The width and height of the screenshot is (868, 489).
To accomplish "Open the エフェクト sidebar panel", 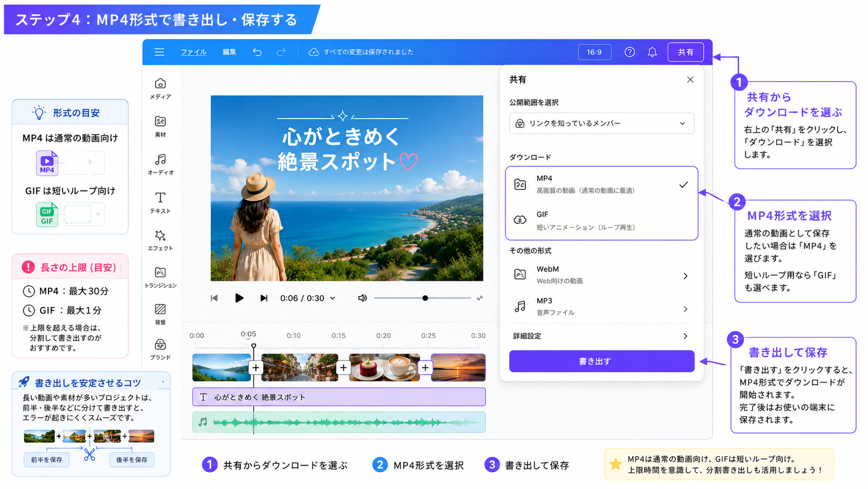I will point(160,240).
